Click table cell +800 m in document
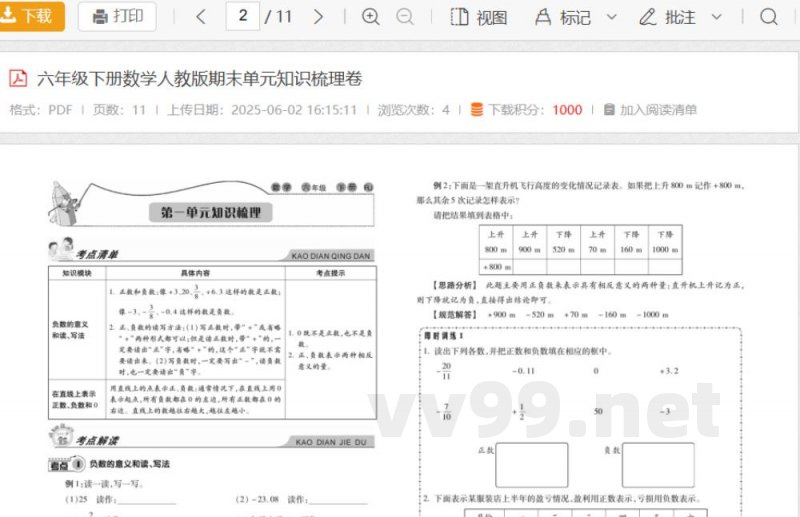The height and width of the screenshot is (517, 800). coord(496,267)
